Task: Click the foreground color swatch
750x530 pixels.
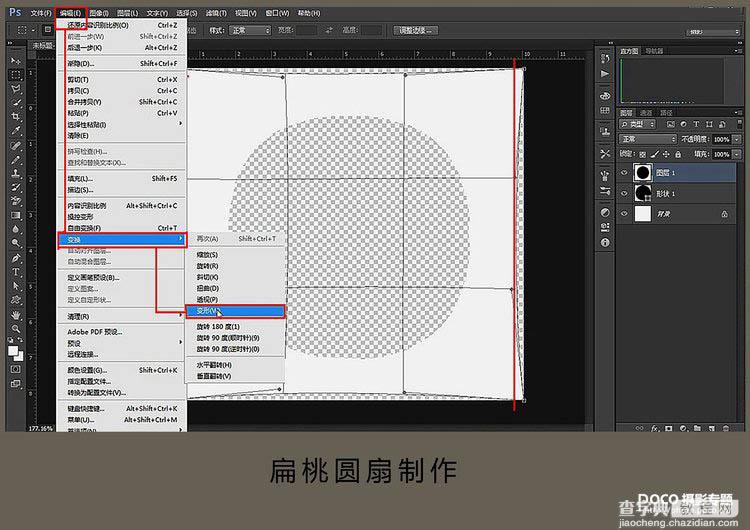Action: tap(13, 351)
